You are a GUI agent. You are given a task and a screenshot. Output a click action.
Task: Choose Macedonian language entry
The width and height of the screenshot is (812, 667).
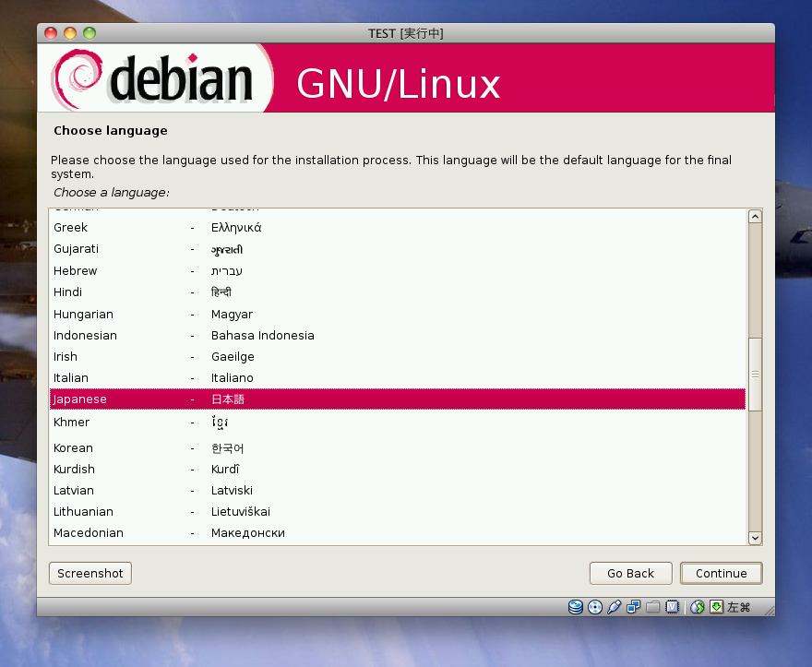(398, 533)
